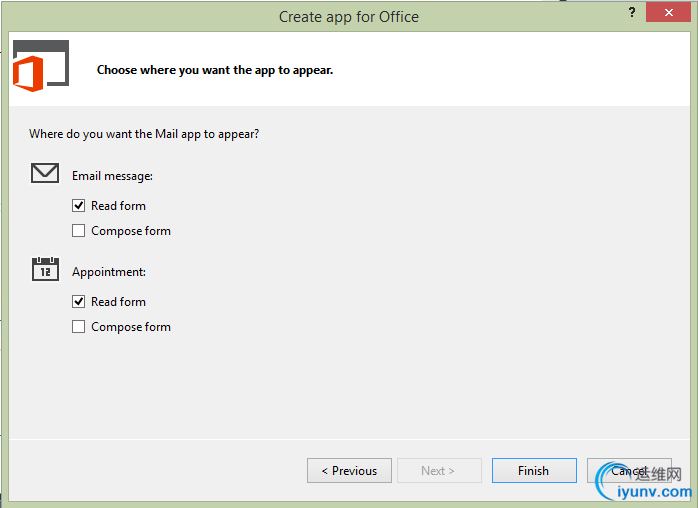Screen dimensions: 698x508
Task: Enable Compose form under Email message
Action: click(79, 231)
